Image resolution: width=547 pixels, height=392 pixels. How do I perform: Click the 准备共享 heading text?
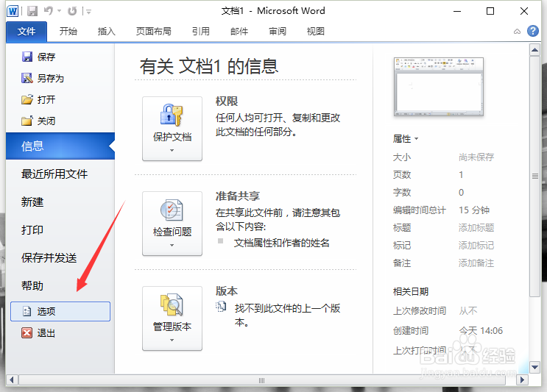click(238, 196)
